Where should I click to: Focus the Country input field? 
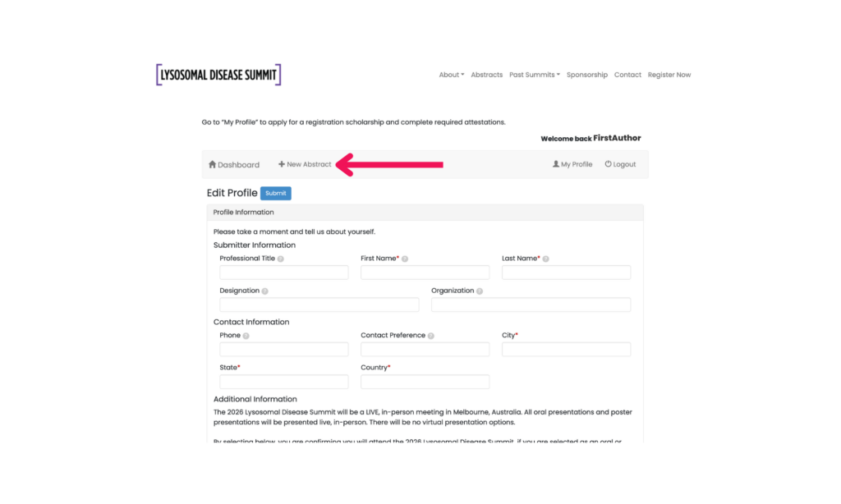click(x=425, y=382)
